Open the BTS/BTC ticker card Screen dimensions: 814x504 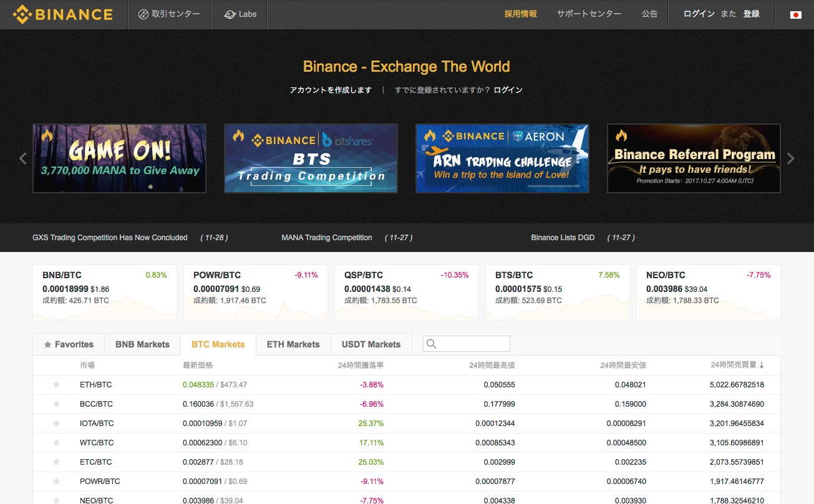coord(558,293)
